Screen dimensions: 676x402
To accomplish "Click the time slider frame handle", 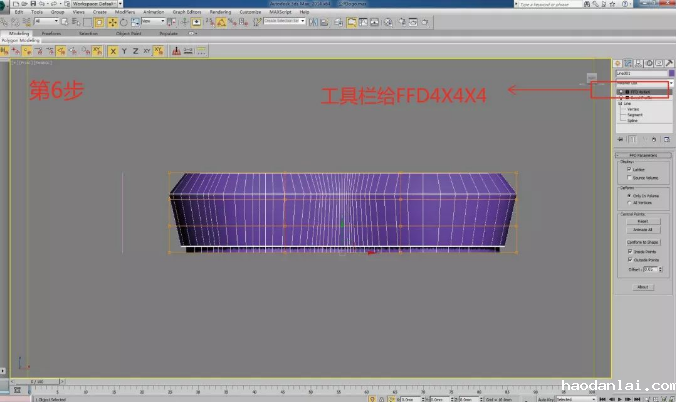I will (x=37, y=382).
